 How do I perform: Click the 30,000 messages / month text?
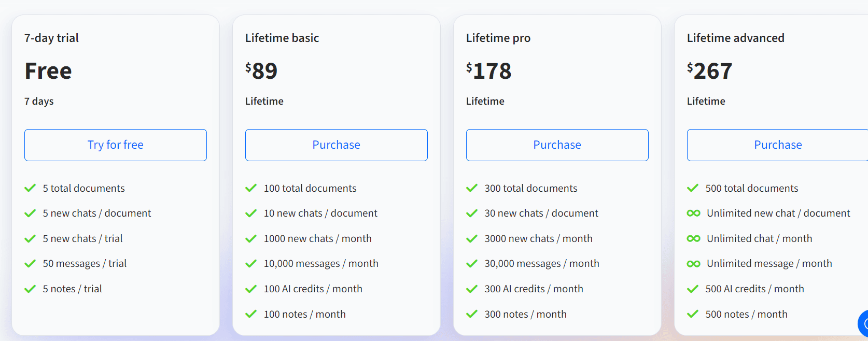point(542,263)
